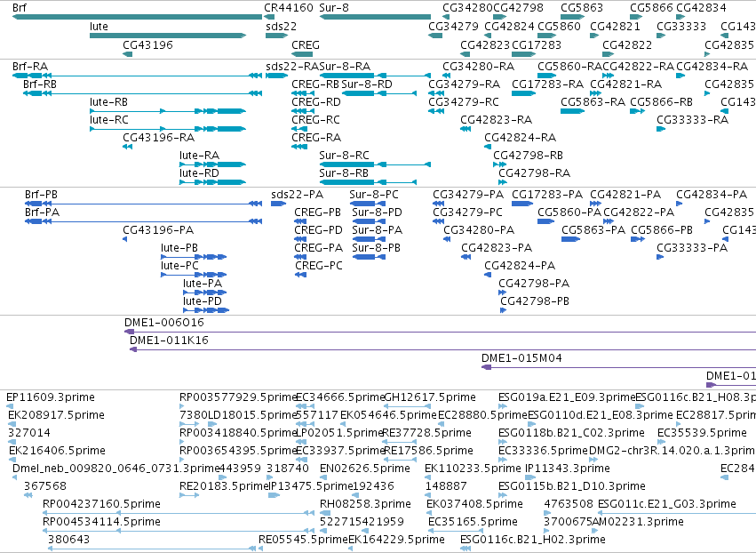Screen dimensions: 756x553
Task: Click transcript Brf-RB
Action: pyautogui.click(x=143, y=93)
